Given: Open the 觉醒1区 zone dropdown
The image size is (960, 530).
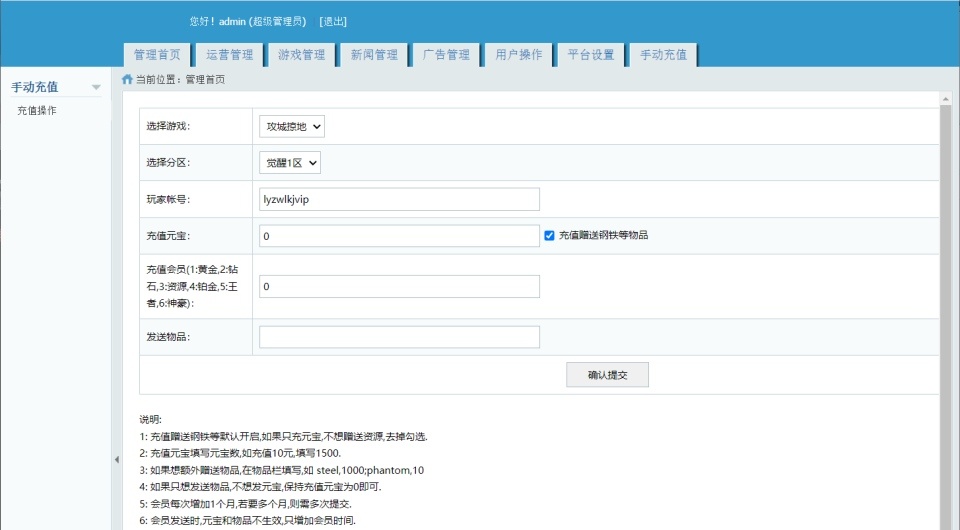Looking at the screenshot, I should [x=290, y=163].
